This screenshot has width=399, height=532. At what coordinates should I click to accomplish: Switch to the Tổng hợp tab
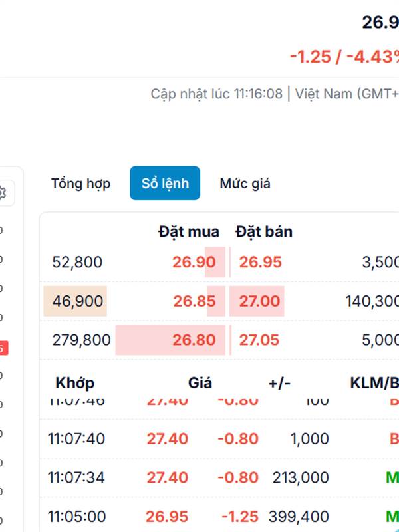80,184
